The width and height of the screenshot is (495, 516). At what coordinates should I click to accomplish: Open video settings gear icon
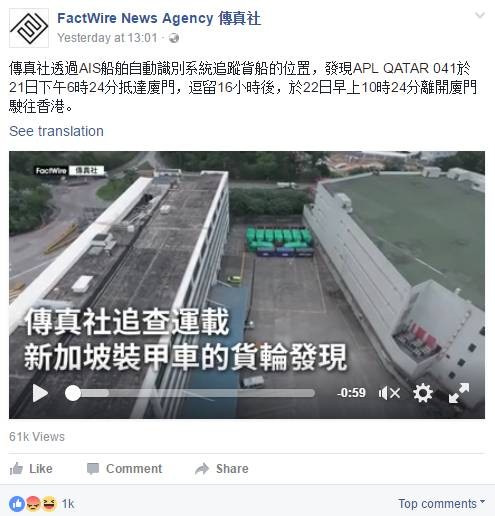(423, 393)
